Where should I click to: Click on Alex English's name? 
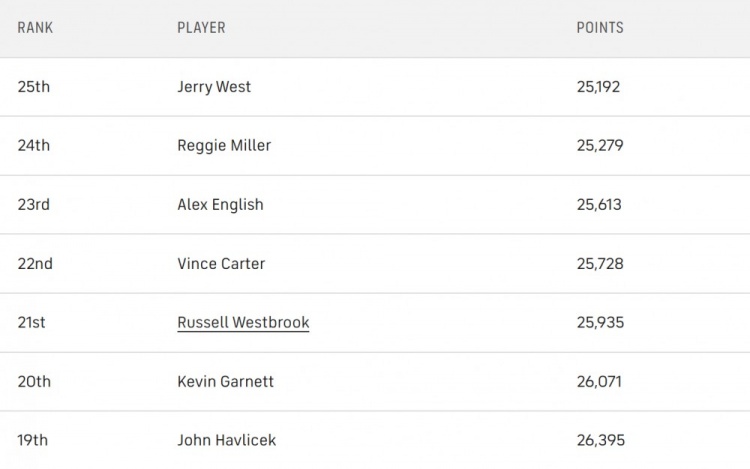click(x=220, y=205)
